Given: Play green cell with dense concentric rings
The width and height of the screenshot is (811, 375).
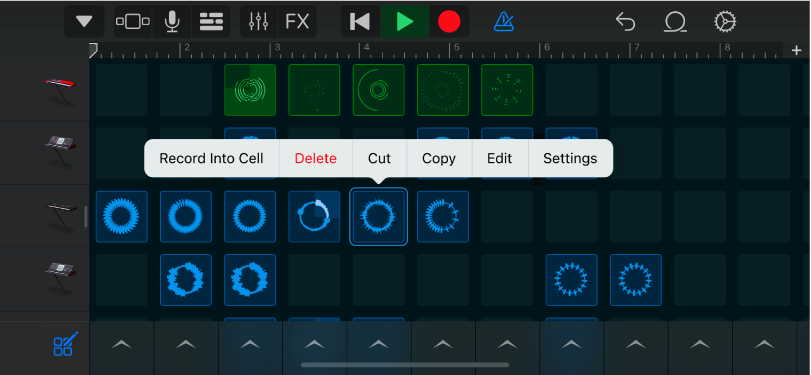Looking at the screenshot, I should coord(250,90).
